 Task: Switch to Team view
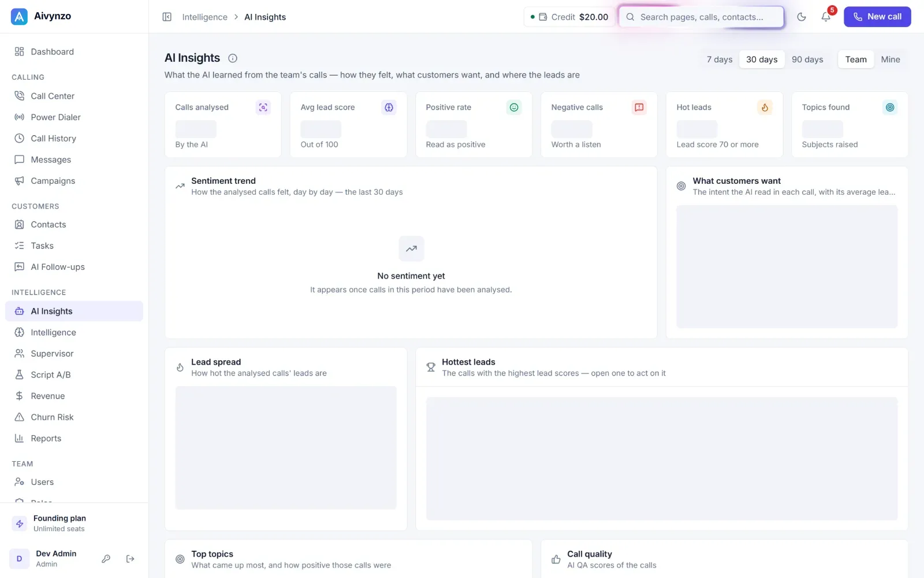click(x=856, y=60)
